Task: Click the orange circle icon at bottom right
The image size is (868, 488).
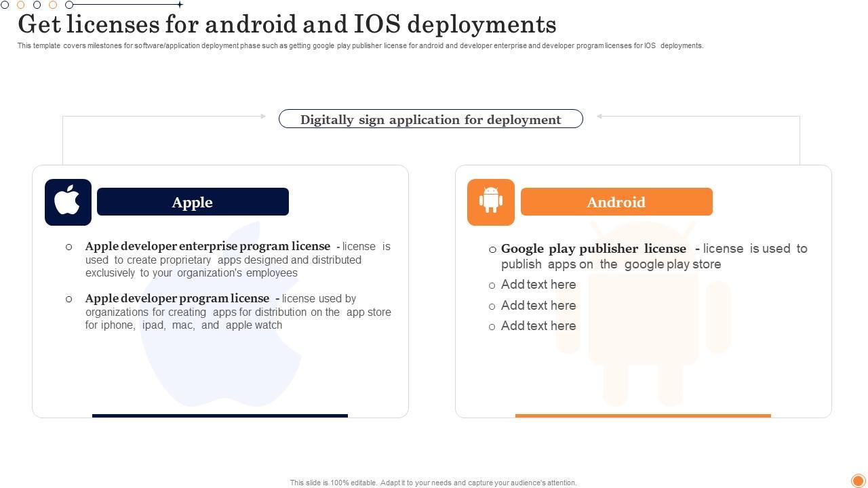Action: pos(857,480)
